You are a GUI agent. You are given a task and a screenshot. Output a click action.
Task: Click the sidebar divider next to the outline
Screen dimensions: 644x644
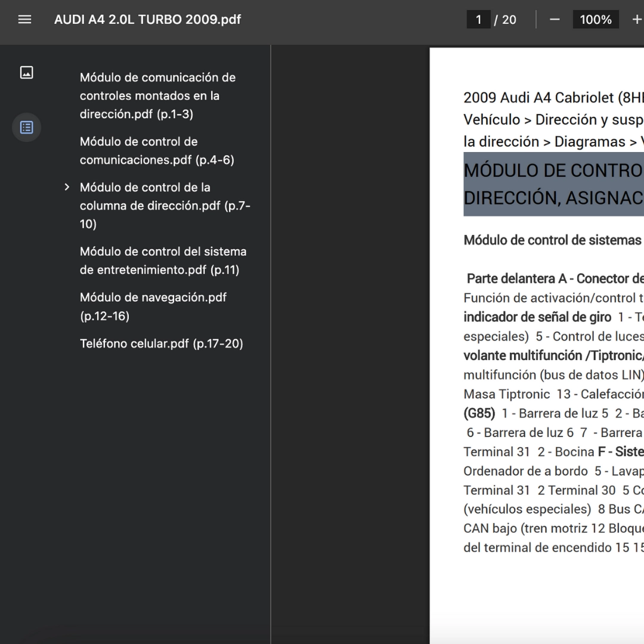point(271,343)
